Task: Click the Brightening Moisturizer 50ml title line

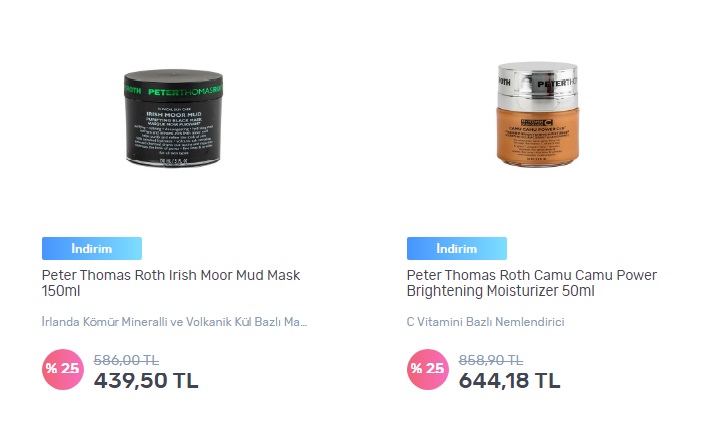Action: (500, 291)
